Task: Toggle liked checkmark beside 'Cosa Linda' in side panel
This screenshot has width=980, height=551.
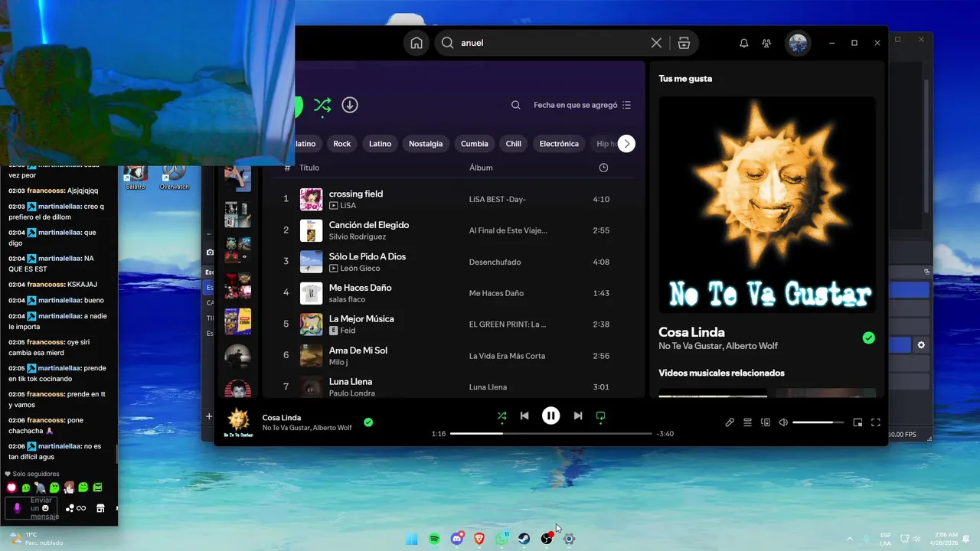Action: pyautogui.click(x=868, y=337)
